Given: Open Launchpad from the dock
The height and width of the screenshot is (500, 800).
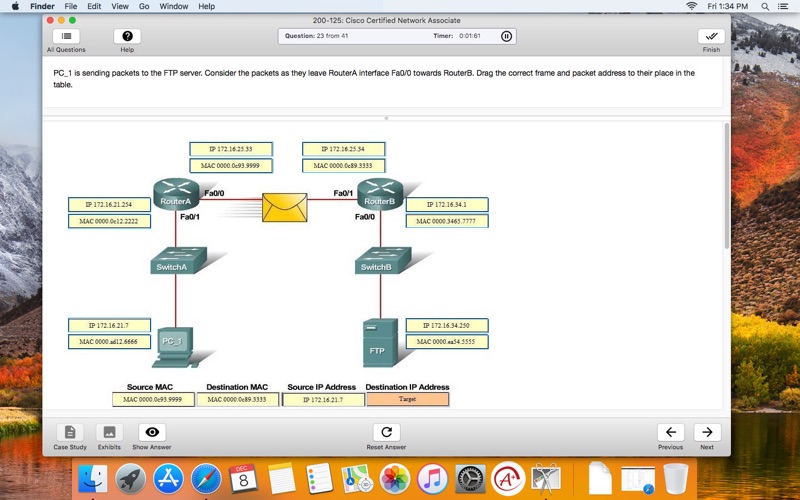Looking at the screenshot, I should click(x=131, y=479).
